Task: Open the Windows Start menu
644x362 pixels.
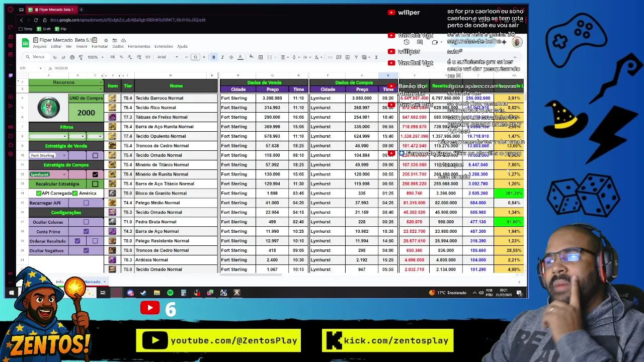Action: coord(11,293)
